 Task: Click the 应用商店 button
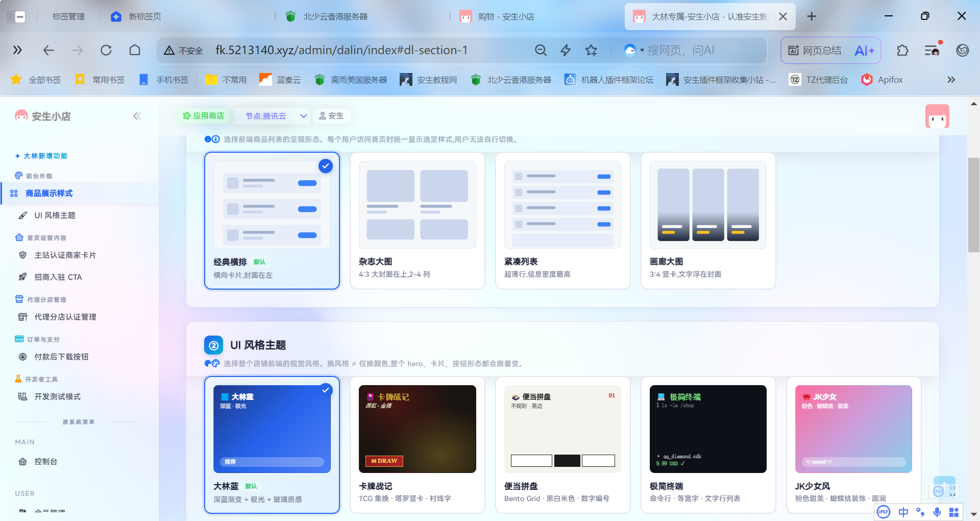[x=203, y=116]
